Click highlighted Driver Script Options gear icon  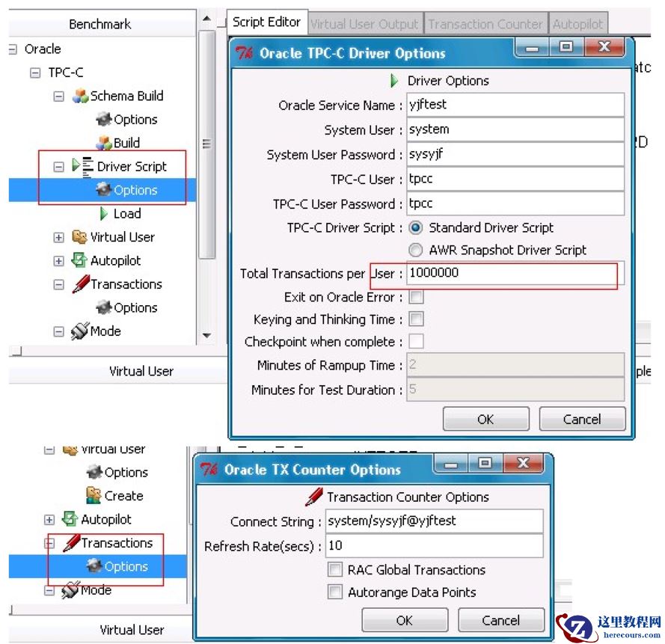(103, 189)
